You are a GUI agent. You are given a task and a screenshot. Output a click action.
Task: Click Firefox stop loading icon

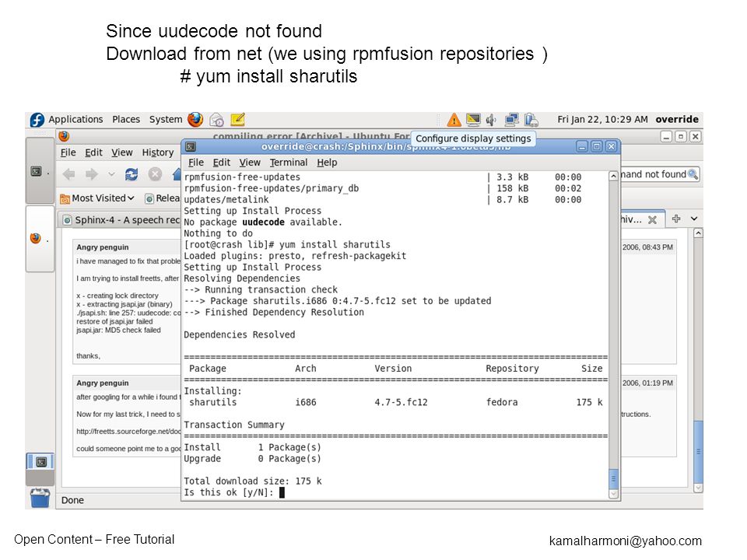pos(155,174)
